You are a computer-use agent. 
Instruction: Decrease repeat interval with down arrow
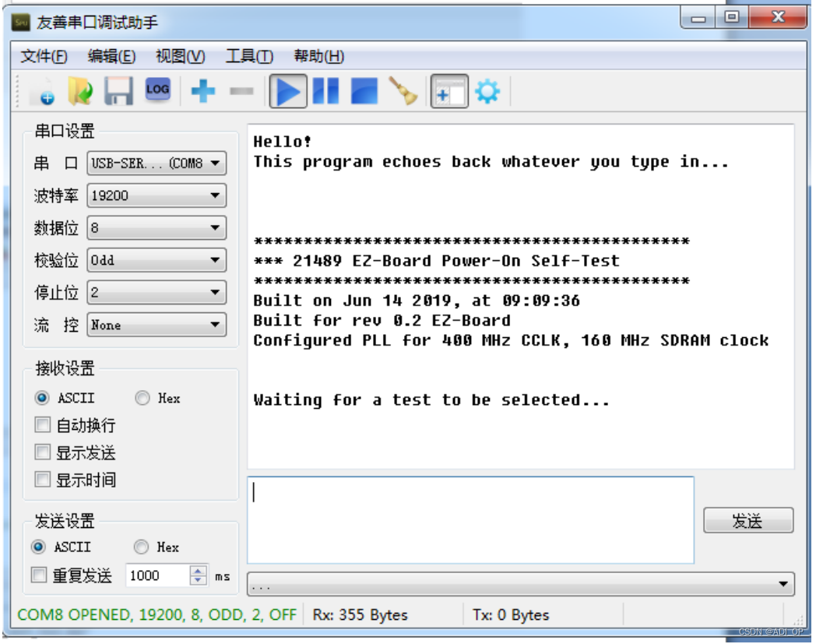click(198, 580)
